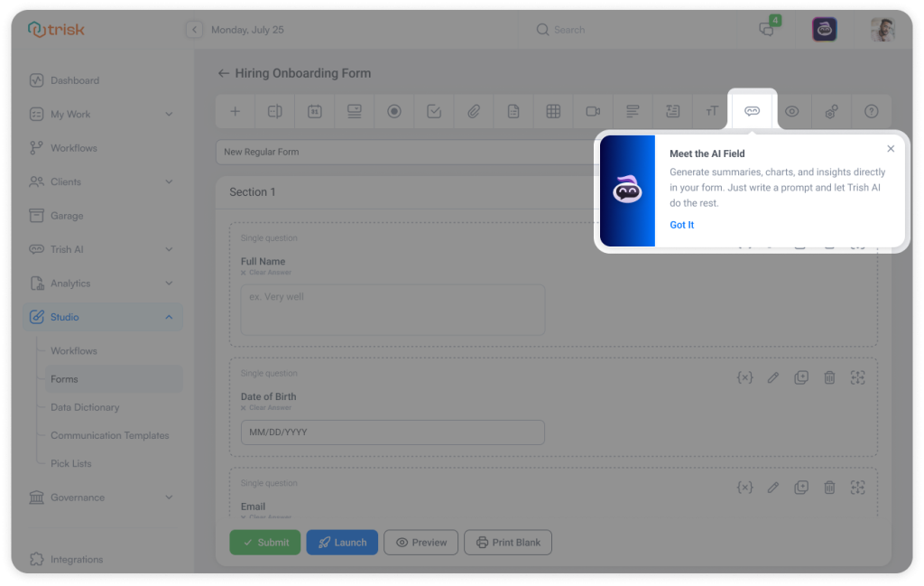Click the Got It link
924x586 pixels.
(682, 225)
